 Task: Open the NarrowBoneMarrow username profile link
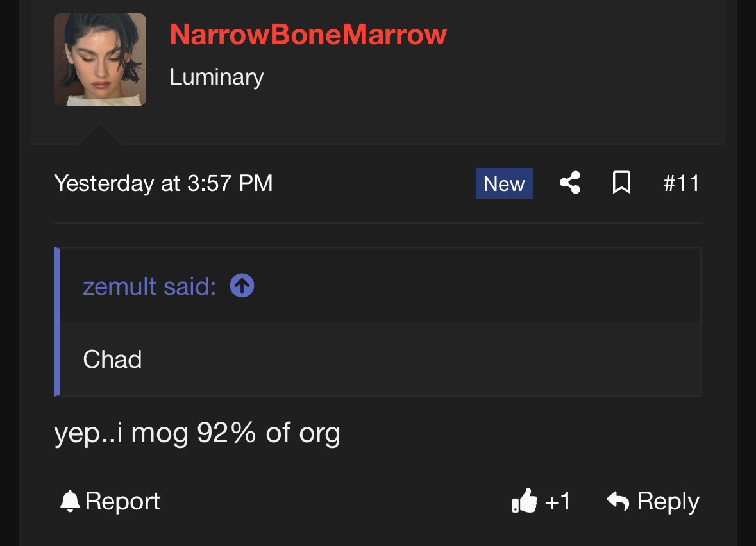coord(308,35)
